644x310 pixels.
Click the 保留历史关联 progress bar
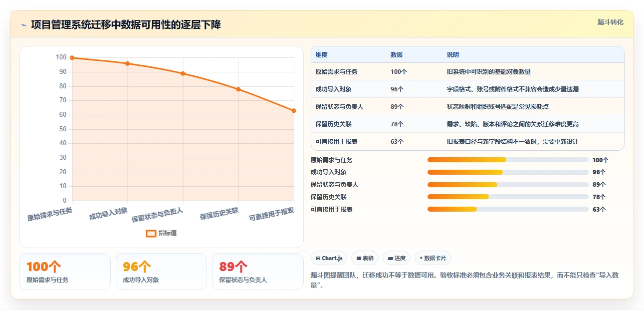click(x=508, y=197)
